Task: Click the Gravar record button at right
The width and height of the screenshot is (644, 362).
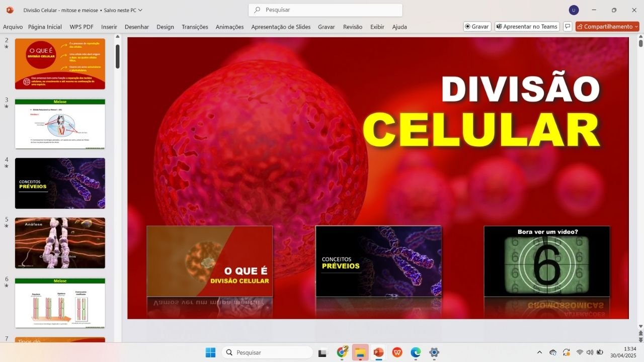Action: [477, 27]
